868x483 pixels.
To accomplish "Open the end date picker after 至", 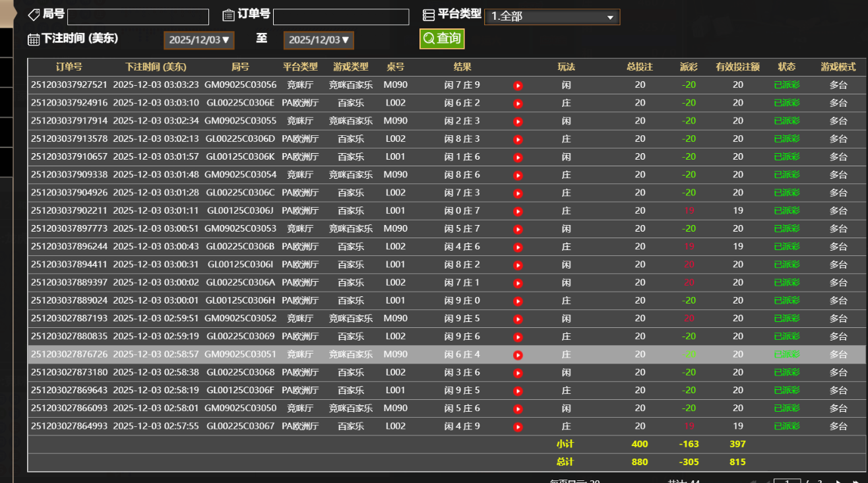I will click(319, 40).
